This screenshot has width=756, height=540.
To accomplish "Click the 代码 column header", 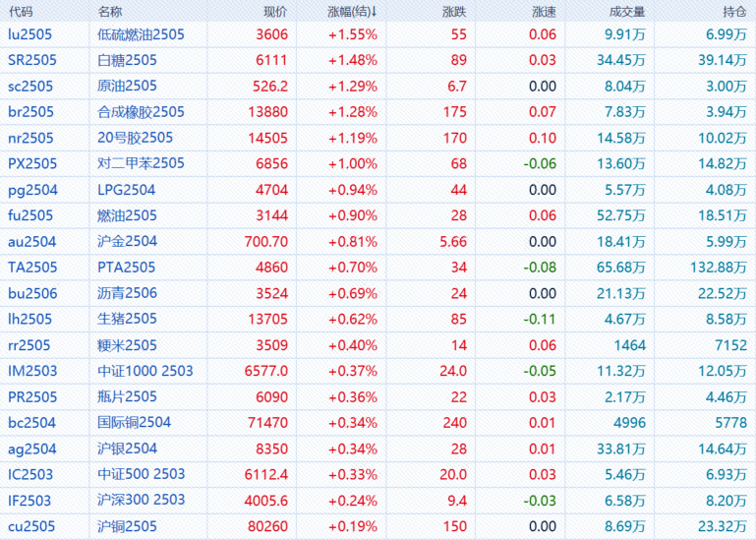I will click(x=21, y=12).
